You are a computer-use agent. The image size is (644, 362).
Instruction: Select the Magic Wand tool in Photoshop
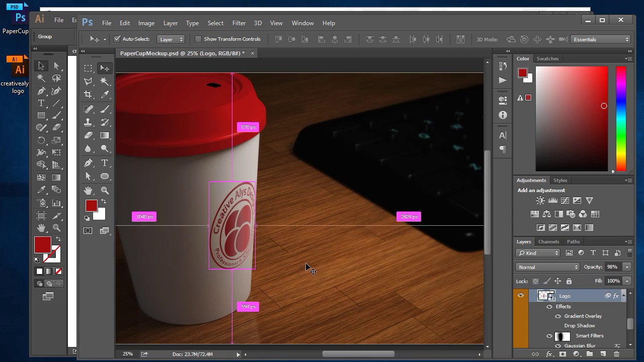tap(105, 81)
